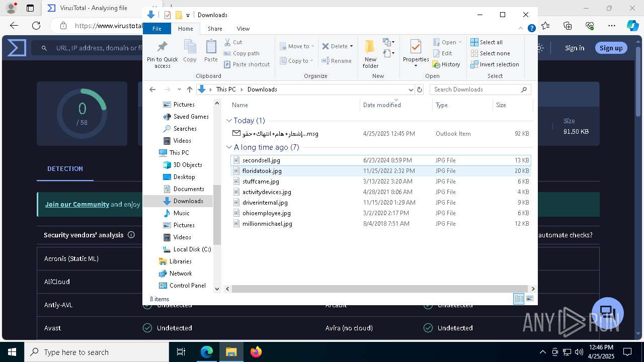Click the Edit command in ribbon

coord(442,53)
